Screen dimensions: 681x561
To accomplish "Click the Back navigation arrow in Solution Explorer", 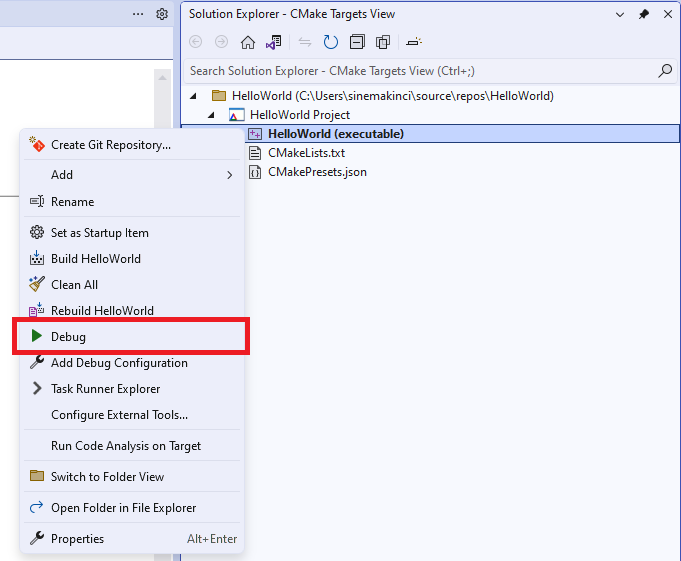I will pos(195,42).
